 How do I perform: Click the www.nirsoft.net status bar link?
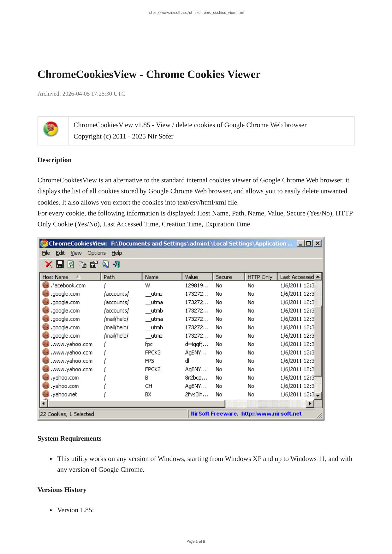tap(271, 414)
